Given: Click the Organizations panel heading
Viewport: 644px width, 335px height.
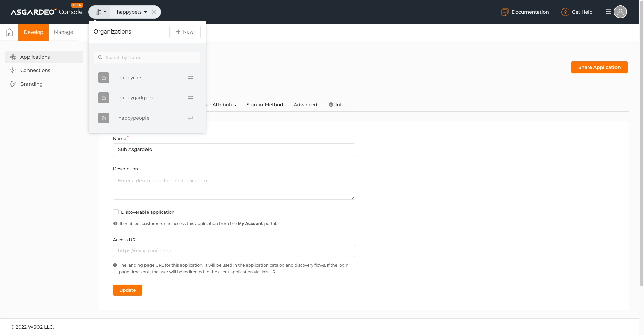Looking at the screenshot, I should point(112,32).
